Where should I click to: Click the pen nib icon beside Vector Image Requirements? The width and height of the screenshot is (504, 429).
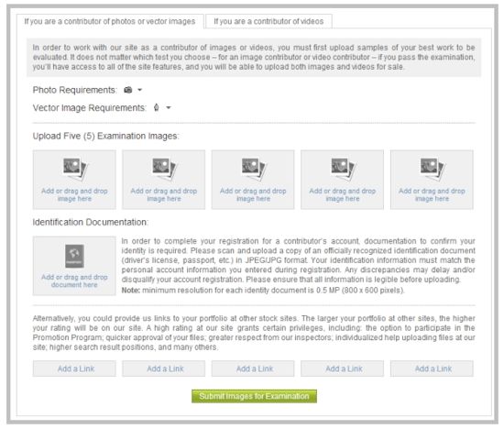coord(156,108)
